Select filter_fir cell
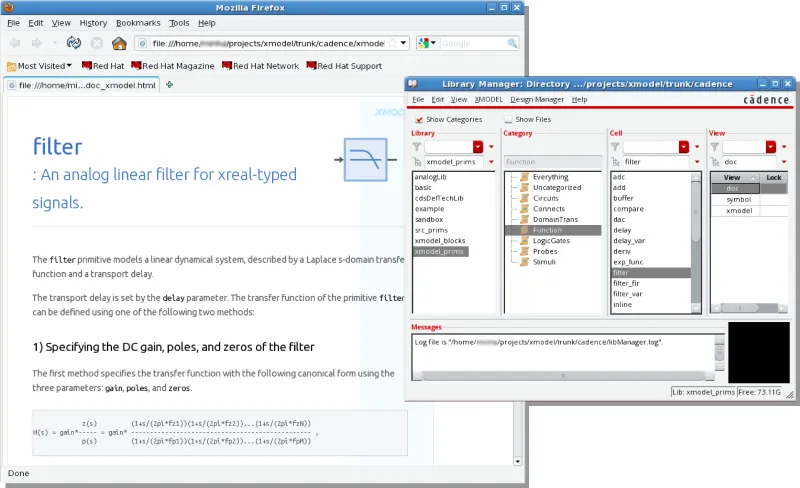The width and height of the screenshot is (800, 488). click(x=626, y=283)
